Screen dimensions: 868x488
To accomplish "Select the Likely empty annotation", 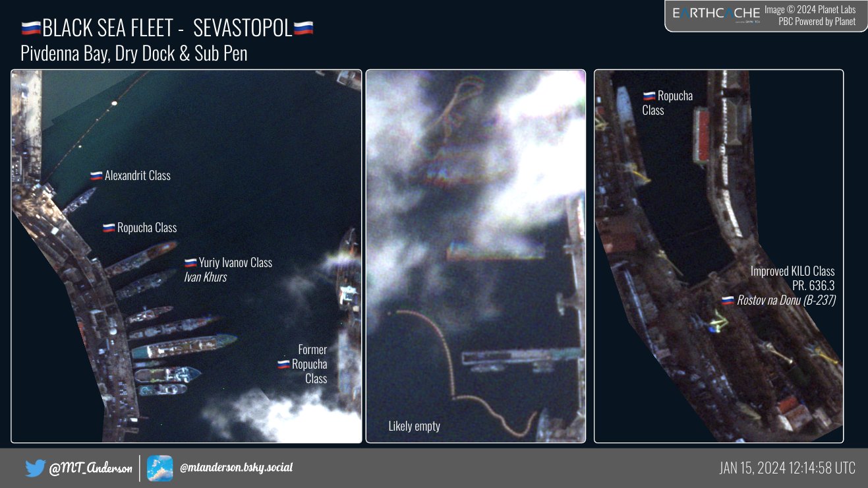I will point(414,426).
